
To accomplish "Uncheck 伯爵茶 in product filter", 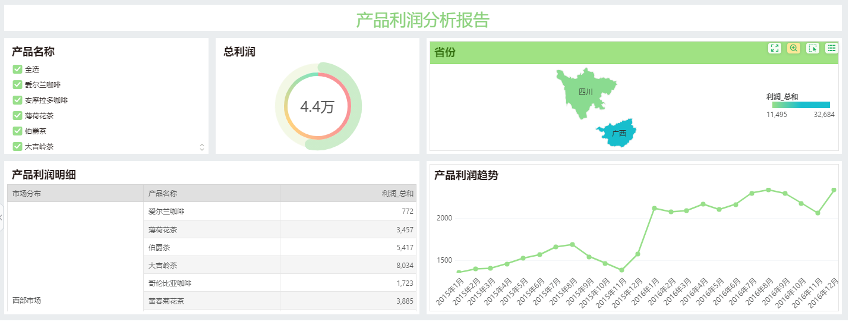I will (x=17, y=131).
